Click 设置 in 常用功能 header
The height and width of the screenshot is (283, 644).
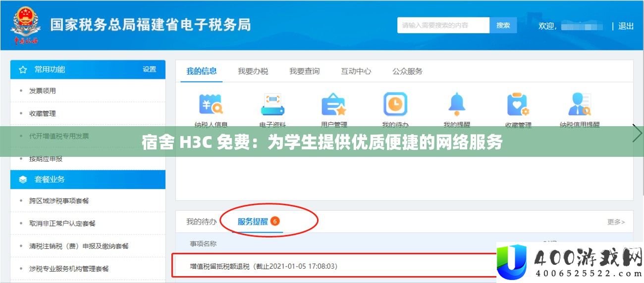(150, 69)
